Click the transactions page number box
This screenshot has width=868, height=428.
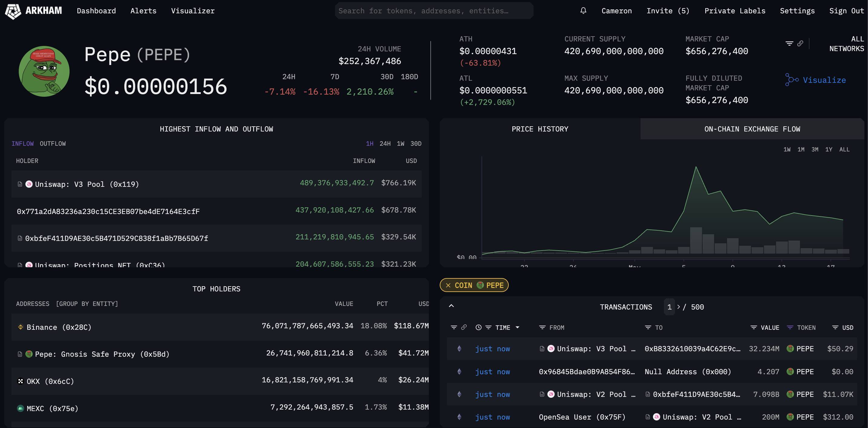point(669,307)
